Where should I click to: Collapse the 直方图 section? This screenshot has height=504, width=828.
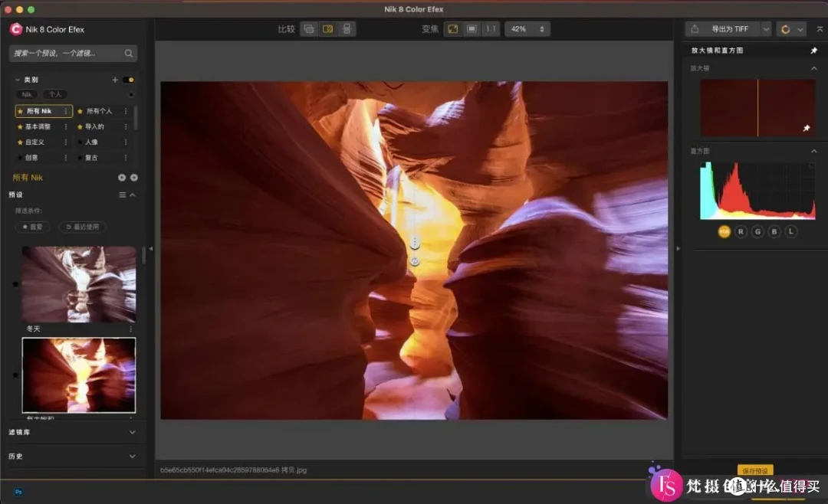point(813,151)
